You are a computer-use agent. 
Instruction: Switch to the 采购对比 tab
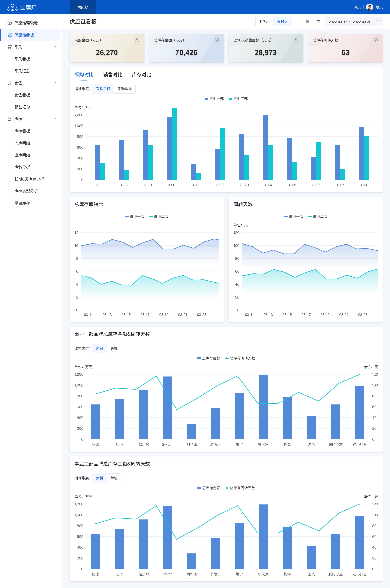[x=84, y=75]
